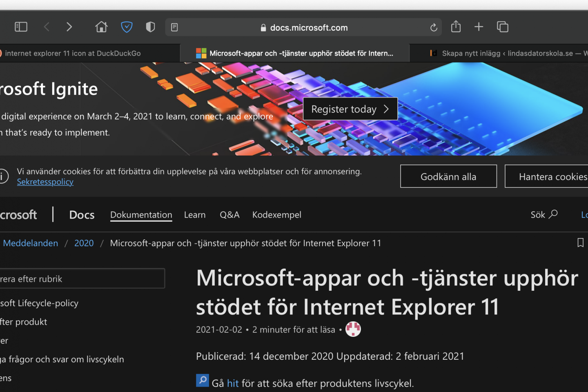The image size is (588, 392).
Task: Open the Kodexempel menu item
Action: click(277, 215)
